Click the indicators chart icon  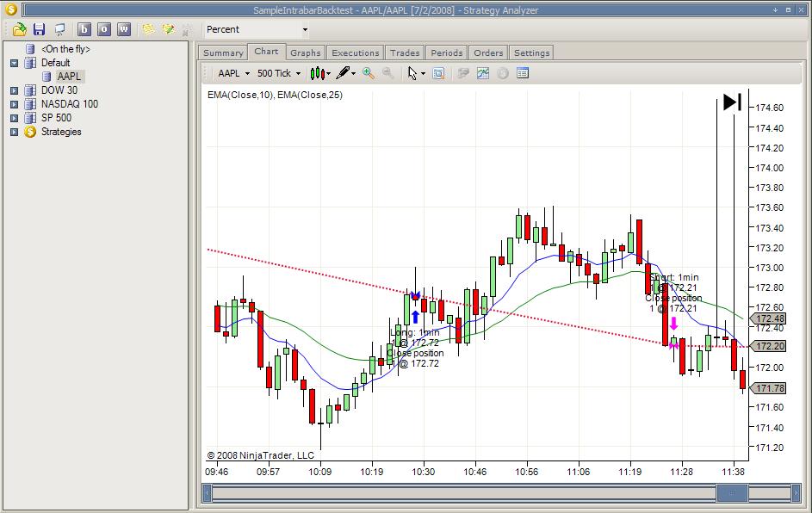click(x=483, y=73)
